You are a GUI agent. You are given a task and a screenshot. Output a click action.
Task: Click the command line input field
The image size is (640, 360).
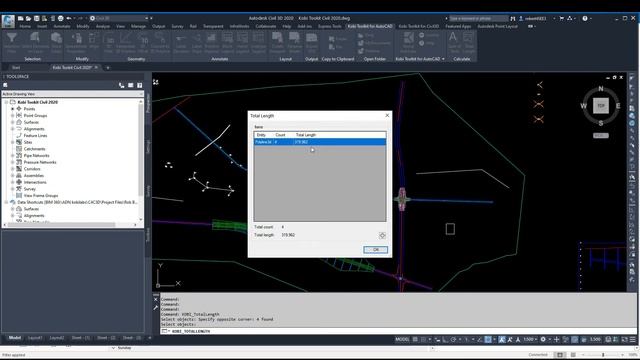[398, 331]
